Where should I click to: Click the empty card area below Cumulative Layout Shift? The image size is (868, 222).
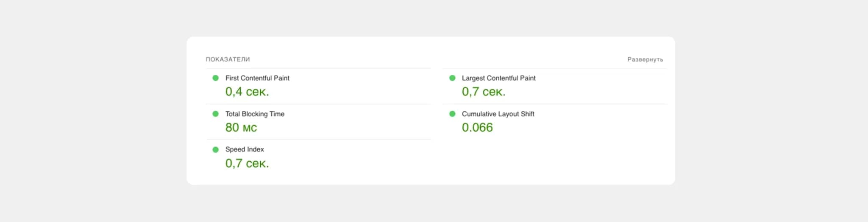(551, 161)
